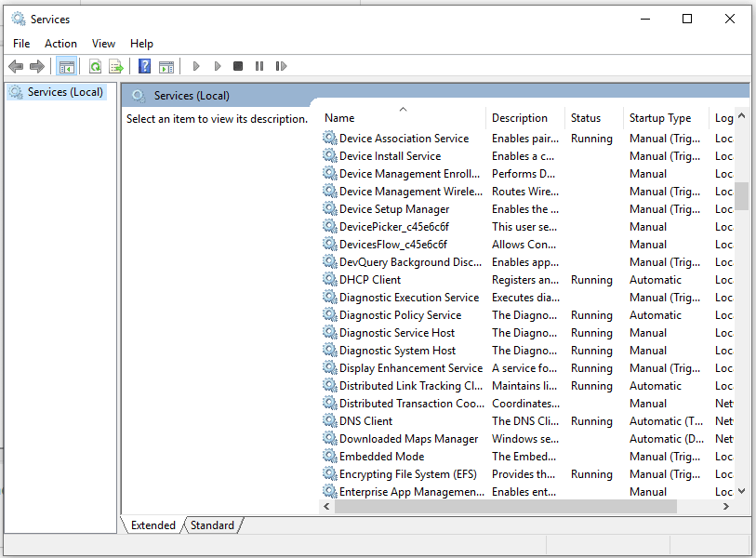The width and height of the screenshot is (756, 558).
Task: Click gear icon beside Encrypting File System
Action: [330, 473]
